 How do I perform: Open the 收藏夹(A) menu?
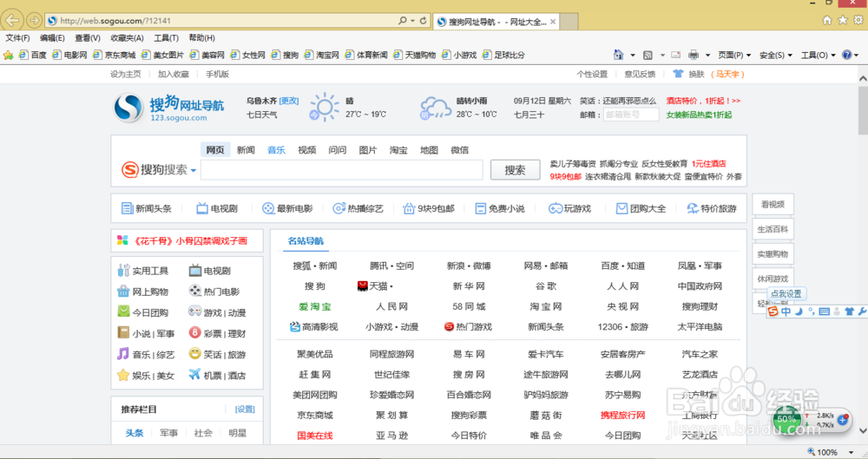click(127, 37)
